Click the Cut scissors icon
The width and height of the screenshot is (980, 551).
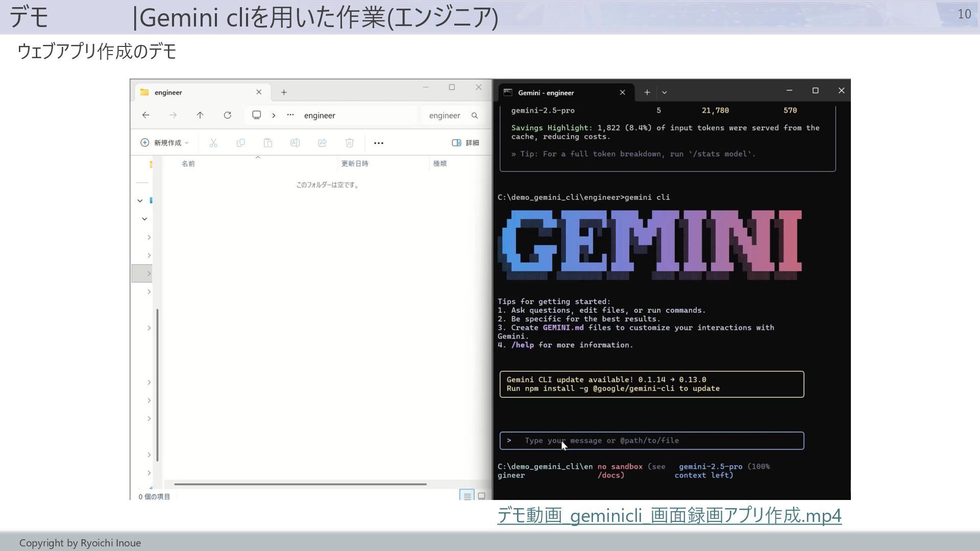coord(213,143)
